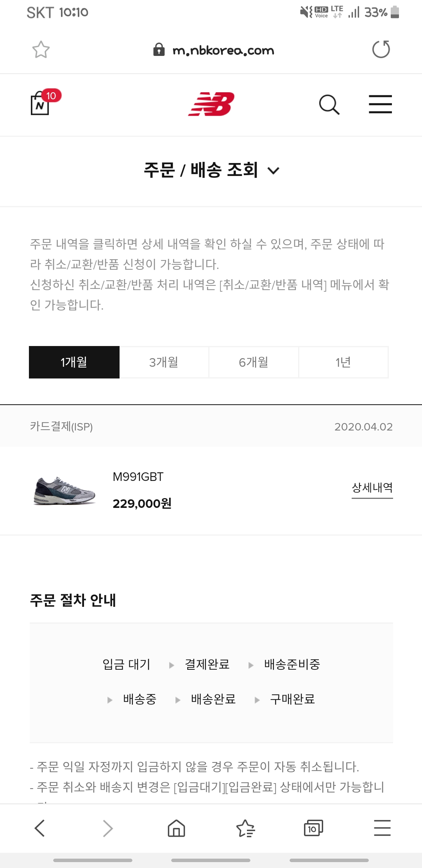422x868 pixels.
Task: Open the browser bottom menu icon
Action: (382, 828)
